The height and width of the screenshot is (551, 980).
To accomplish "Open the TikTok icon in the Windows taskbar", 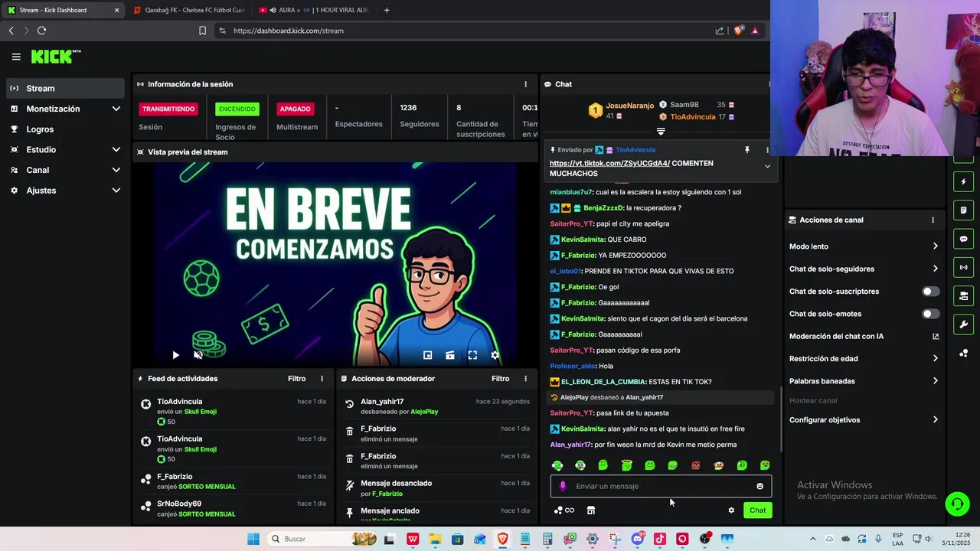I will (x=659, y=539).
